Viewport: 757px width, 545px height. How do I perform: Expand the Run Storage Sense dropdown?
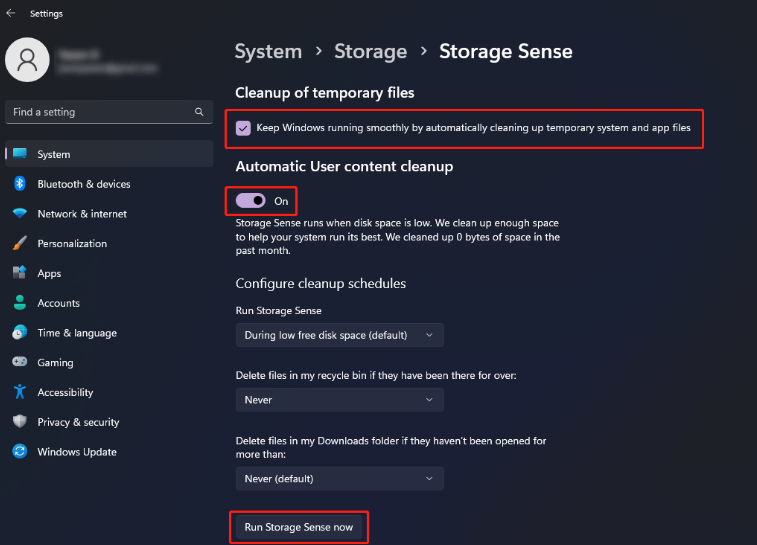339,335
